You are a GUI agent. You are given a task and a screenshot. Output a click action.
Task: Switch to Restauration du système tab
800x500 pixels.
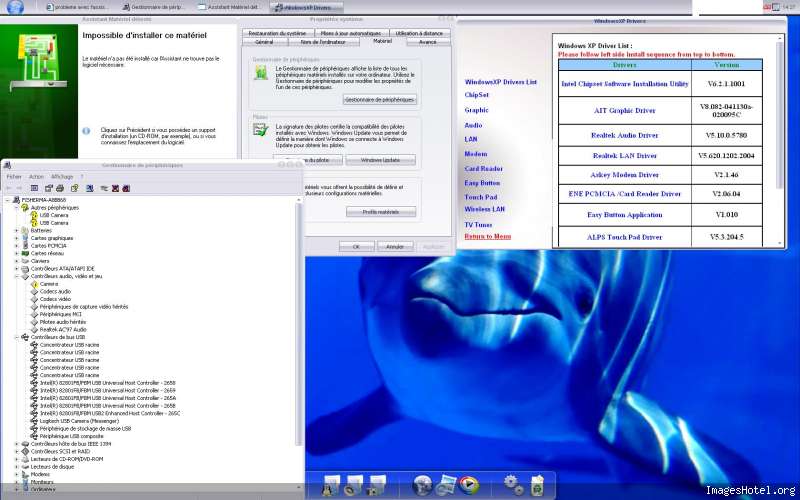(x=277, y=33)
